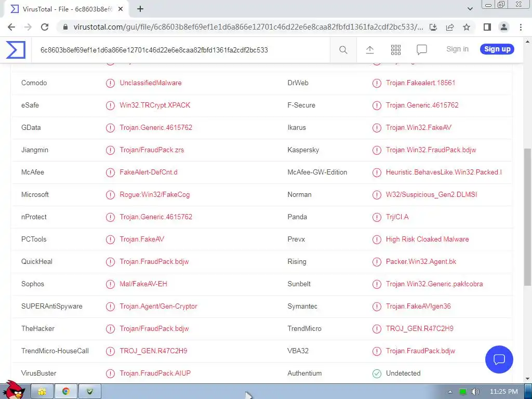Click the scrollbar down arrow
Screen dimensions: 532x399
(527, 378)
